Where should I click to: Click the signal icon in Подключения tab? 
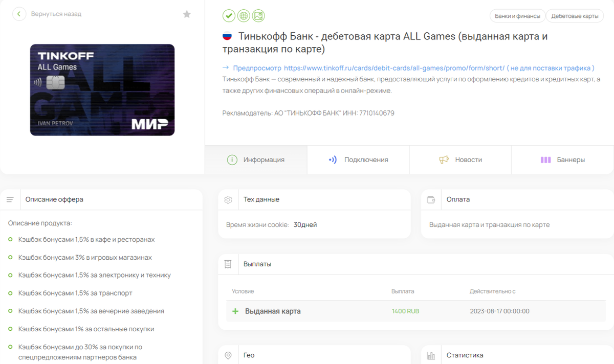coord(333,160)
